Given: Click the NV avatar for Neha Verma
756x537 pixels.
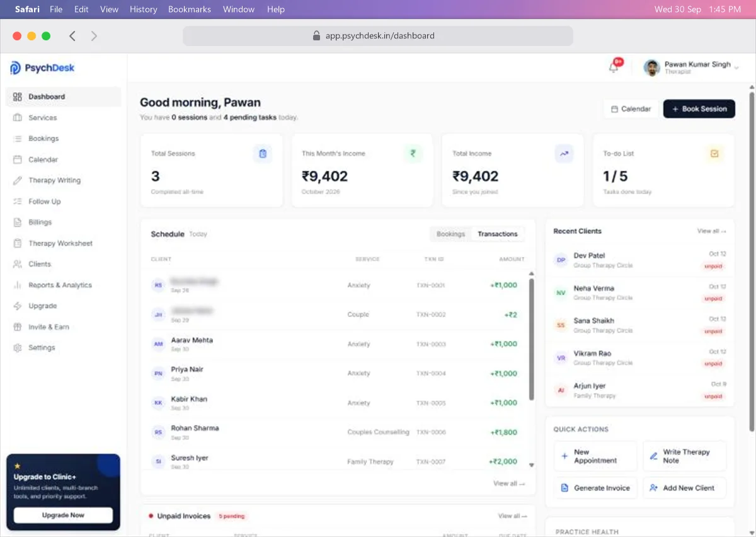Looking at the screenshot, I should tap(561, 292).
